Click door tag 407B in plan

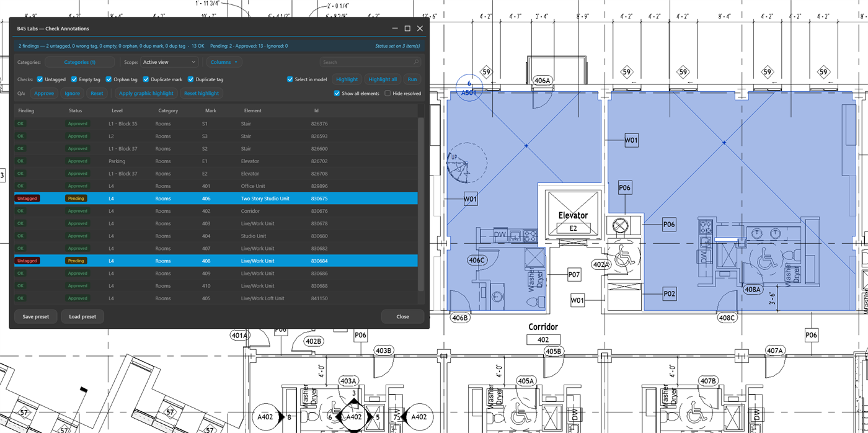click(x=707, y=381)
